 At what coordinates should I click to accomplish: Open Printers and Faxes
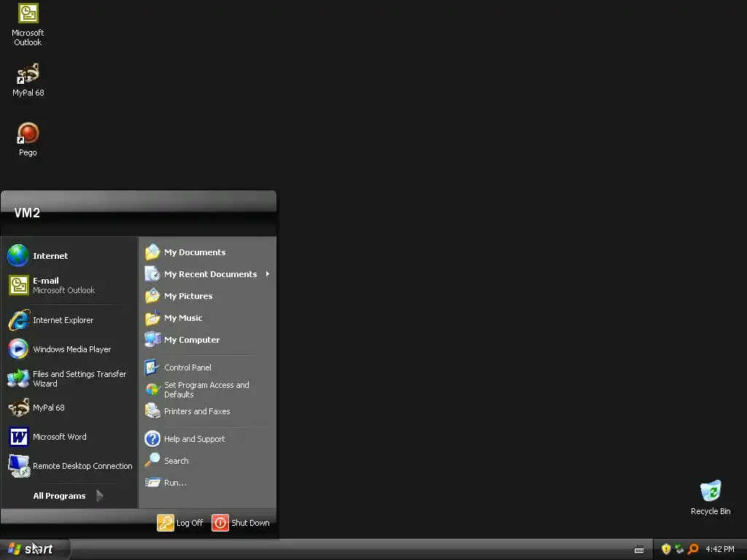pos(208,411)
